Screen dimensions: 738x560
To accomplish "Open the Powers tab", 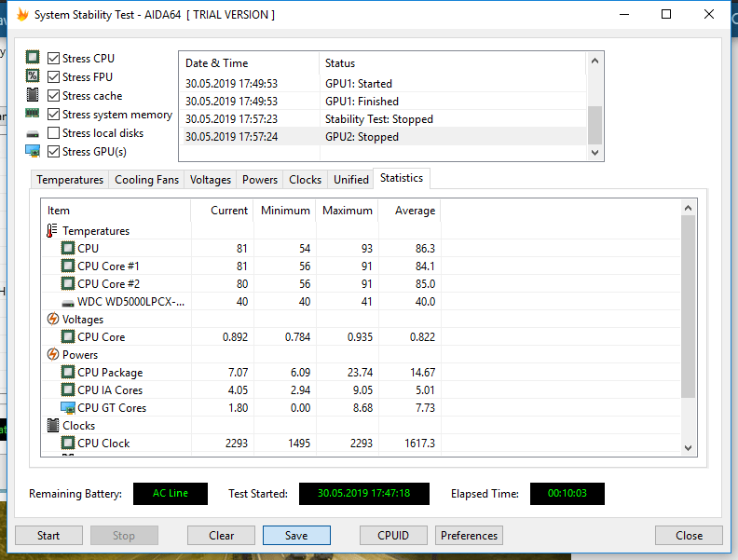I will [260, 180].
